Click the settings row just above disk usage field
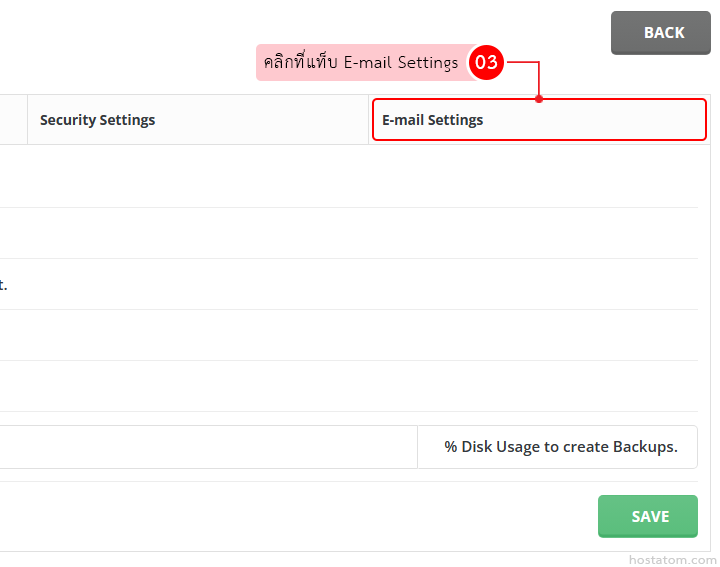Screen dimensions: 720x567 (x=350, y=386)
